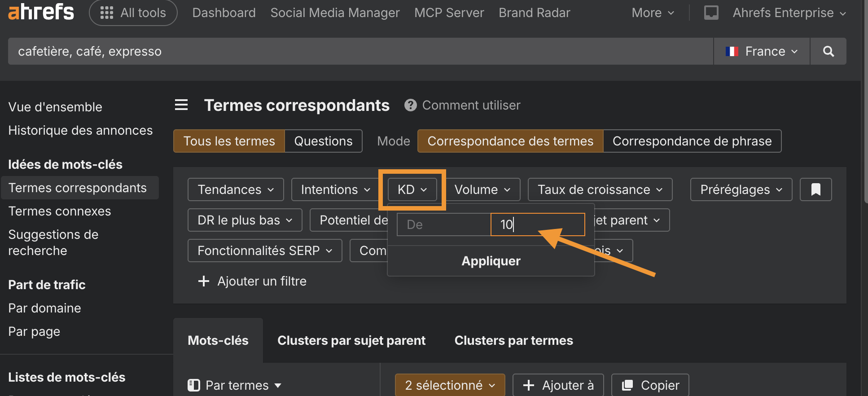Open Par termes panel dropdown
The image size is (868, 396).
click(x=235, y=385)
